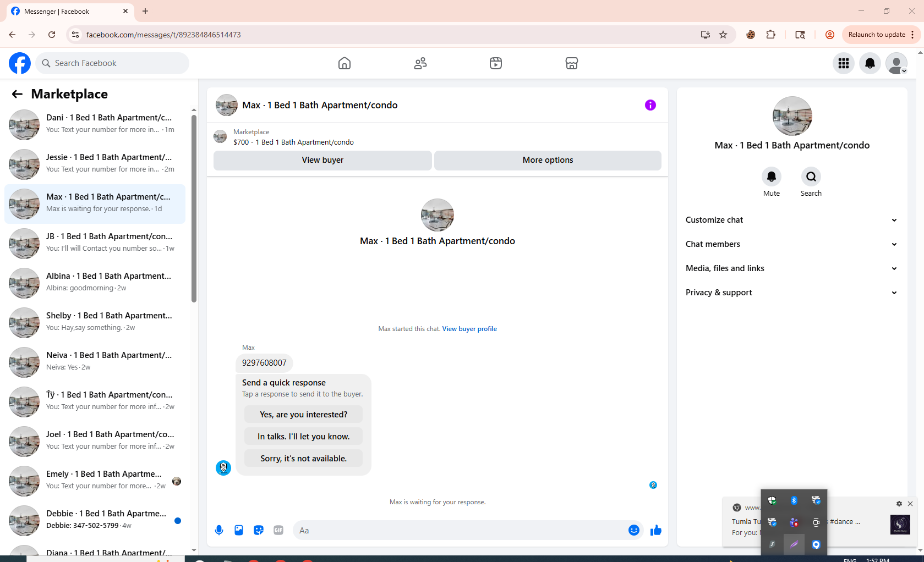924x562 pixels.
Task: Expand the Chat members section
Action: (792, 244)
